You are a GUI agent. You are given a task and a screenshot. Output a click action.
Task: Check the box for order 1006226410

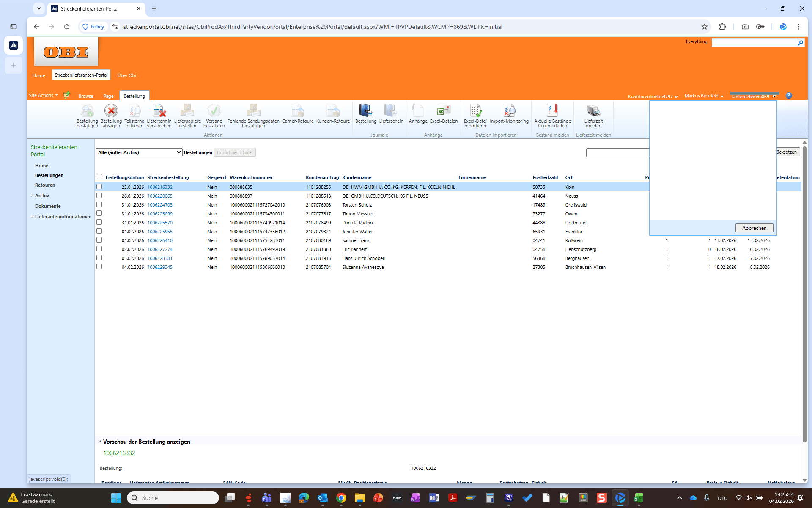(x=99, y=240)
